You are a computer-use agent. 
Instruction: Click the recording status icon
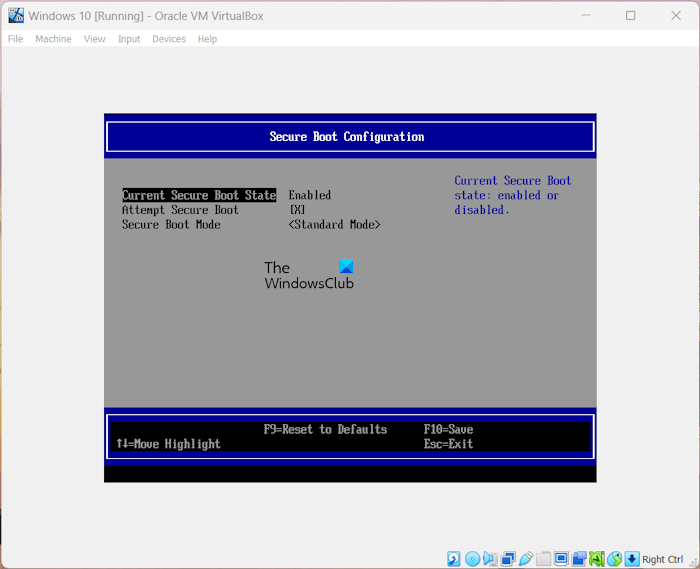[x=579, y=559]
